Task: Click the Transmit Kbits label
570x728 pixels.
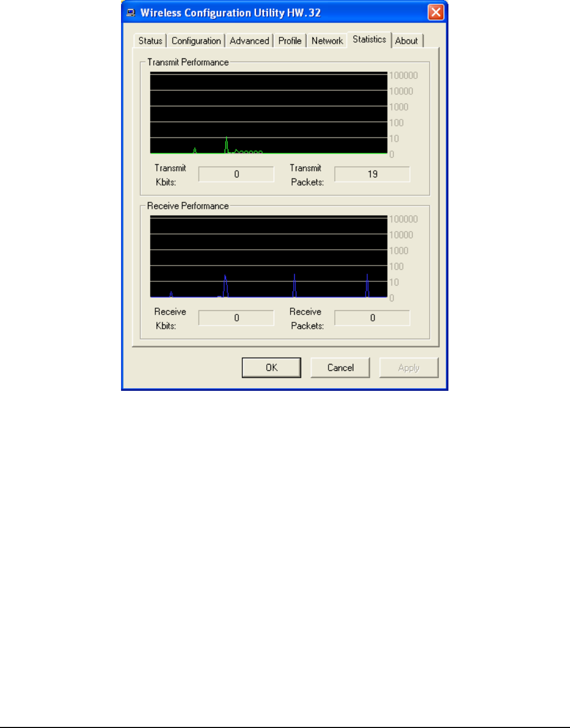Action: [169, 175]
